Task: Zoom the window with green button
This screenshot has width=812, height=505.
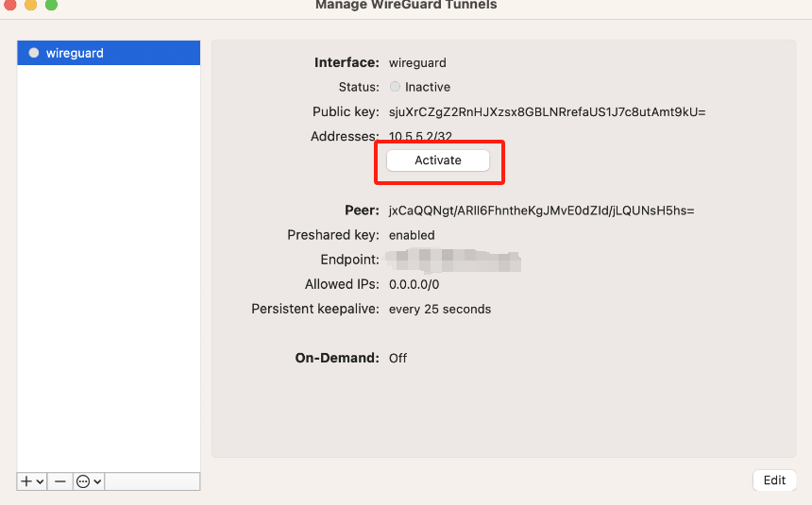Action: (51, 5)
